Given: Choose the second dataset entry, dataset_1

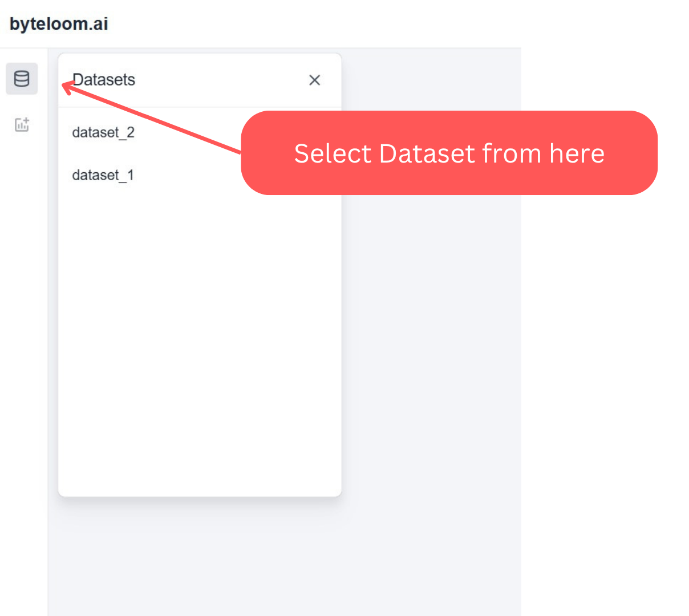Looking at the screenshot, I should (x=103, y=175).
